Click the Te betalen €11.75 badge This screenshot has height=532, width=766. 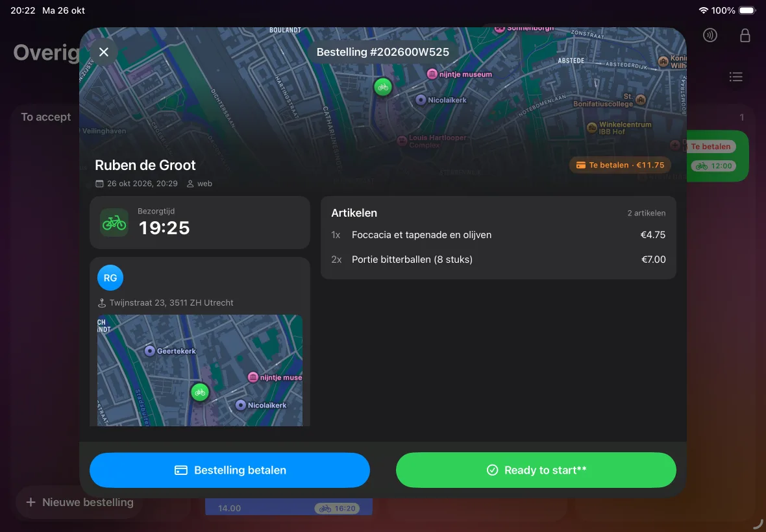click(620, 165)
